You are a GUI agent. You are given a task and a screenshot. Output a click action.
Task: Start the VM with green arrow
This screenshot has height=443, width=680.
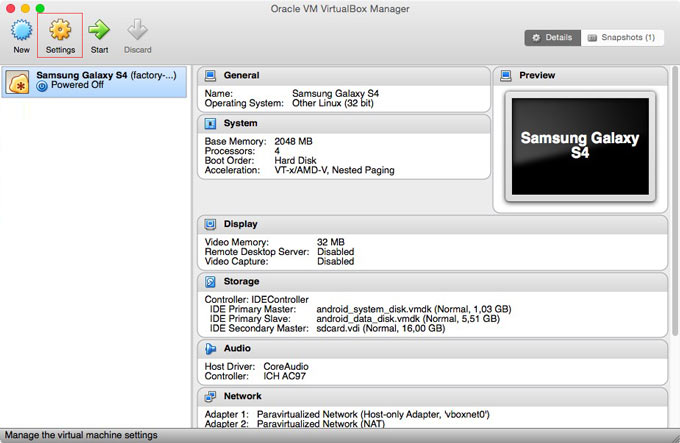[99, 30]
